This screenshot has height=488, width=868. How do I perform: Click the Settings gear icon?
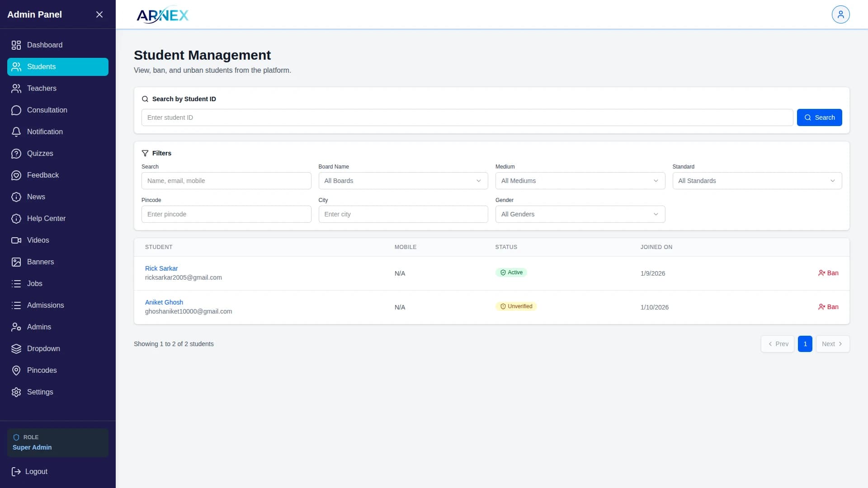tap(16, 392)
